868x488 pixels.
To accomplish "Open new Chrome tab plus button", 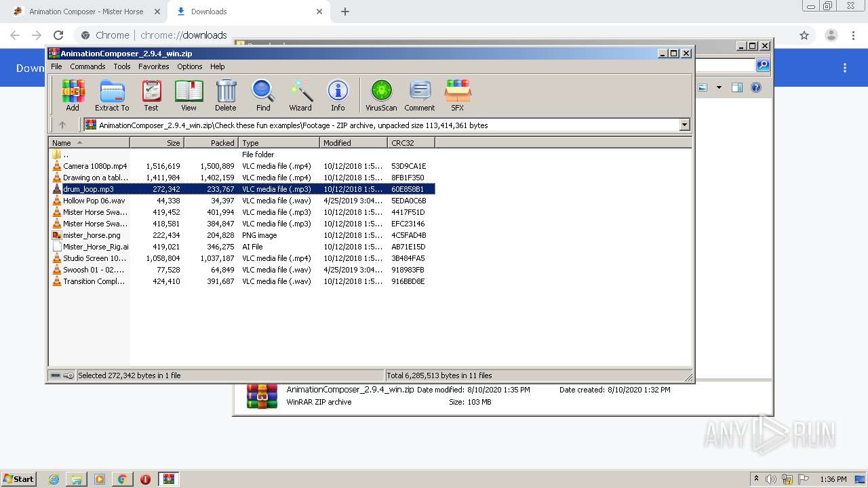I will pos(345,12).
